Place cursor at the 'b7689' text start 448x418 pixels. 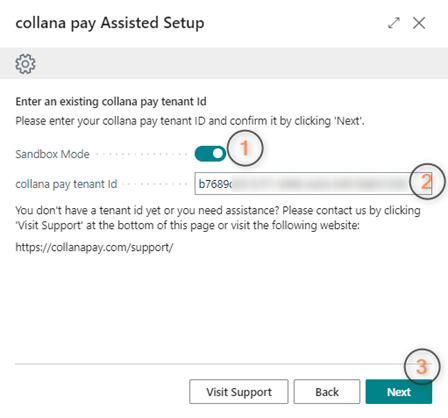click(x=199, y=184)
